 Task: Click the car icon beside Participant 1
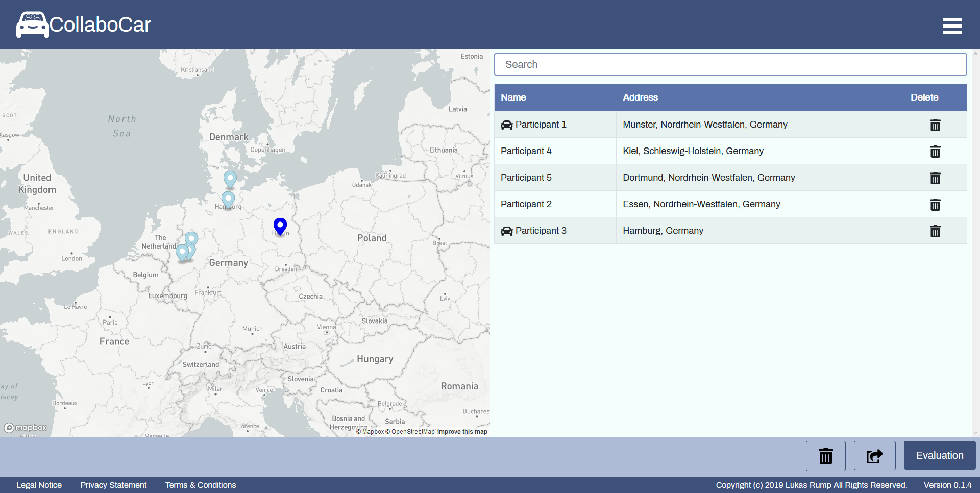pos(506,125)
